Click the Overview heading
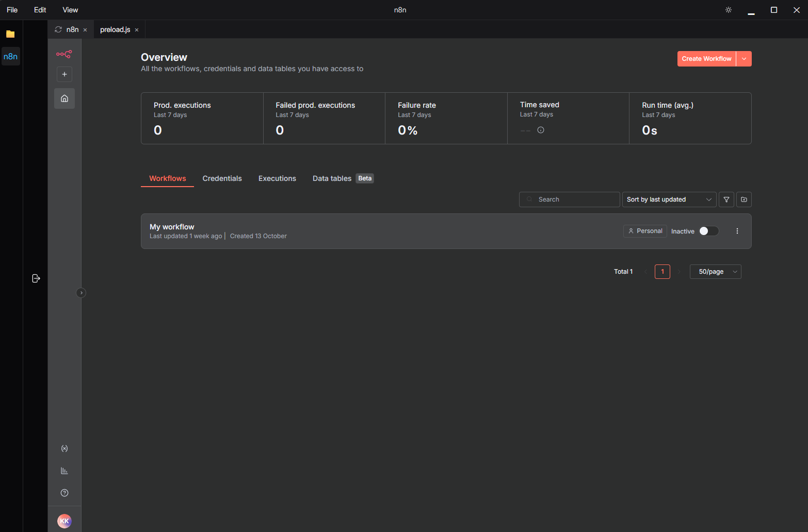This screenshot has height=532, width=808. point(164,57)
